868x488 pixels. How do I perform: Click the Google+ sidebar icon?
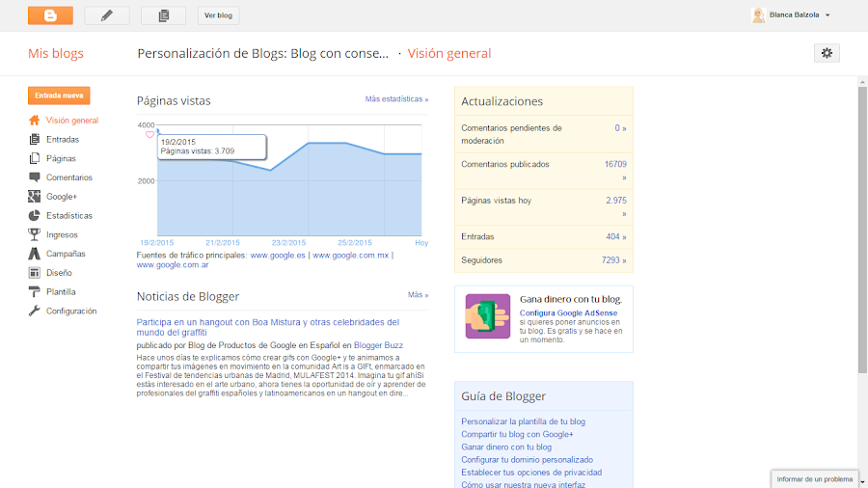35,197
